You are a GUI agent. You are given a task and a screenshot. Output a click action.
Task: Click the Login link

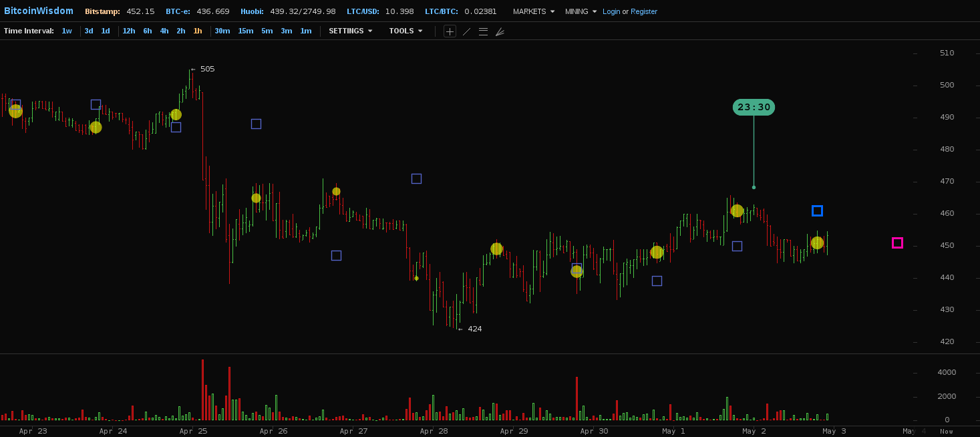(x=611, y=11)
